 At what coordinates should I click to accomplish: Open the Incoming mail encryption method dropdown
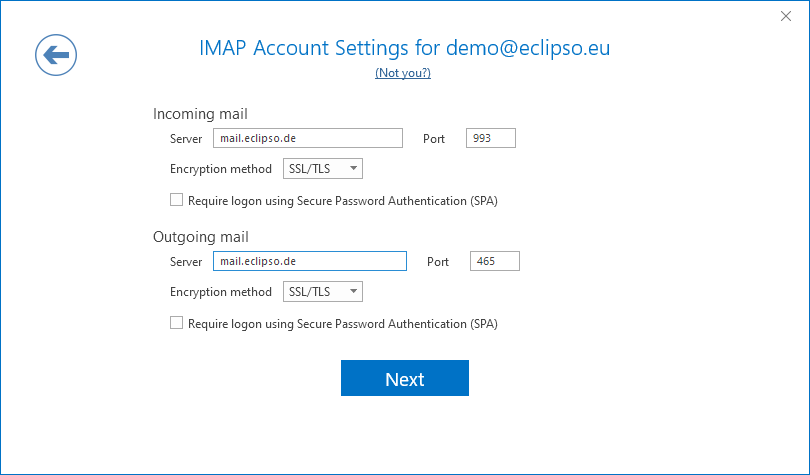click(322, 169)
